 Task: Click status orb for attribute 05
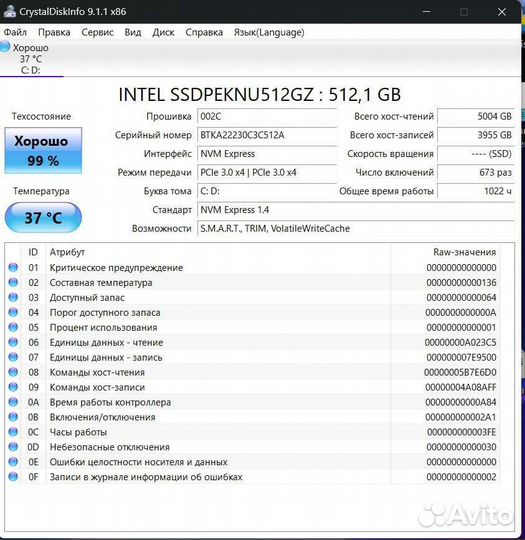pyautogui.click(x=13, y=327)
